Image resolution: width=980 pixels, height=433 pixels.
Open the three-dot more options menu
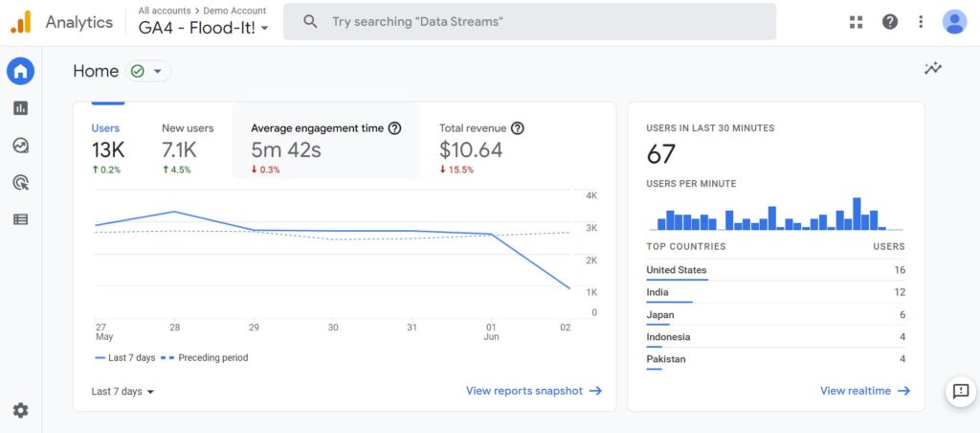pyautogui.click(x=921, y=22)
